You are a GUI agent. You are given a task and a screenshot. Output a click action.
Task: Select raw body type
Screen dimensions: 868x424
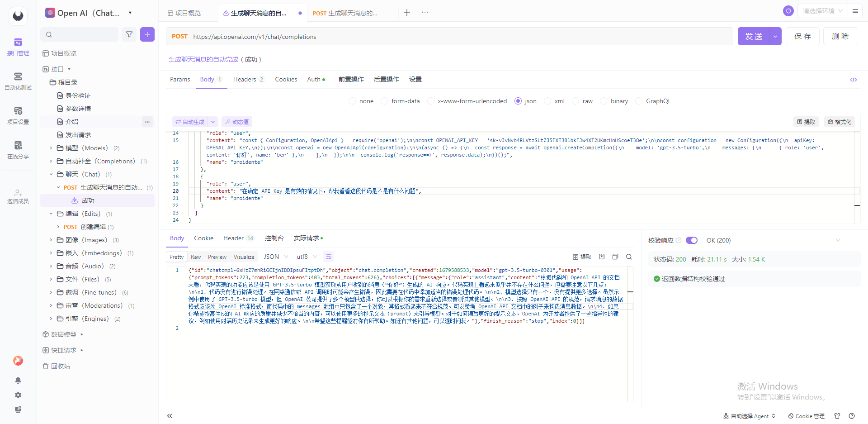(x=583, y=101)
